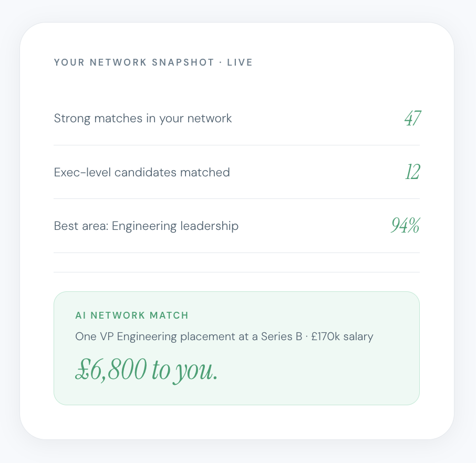Screen dimensions: 476x463
Task: Open the "Best area: Engineering leadership" row label
Action: (146, 226)
